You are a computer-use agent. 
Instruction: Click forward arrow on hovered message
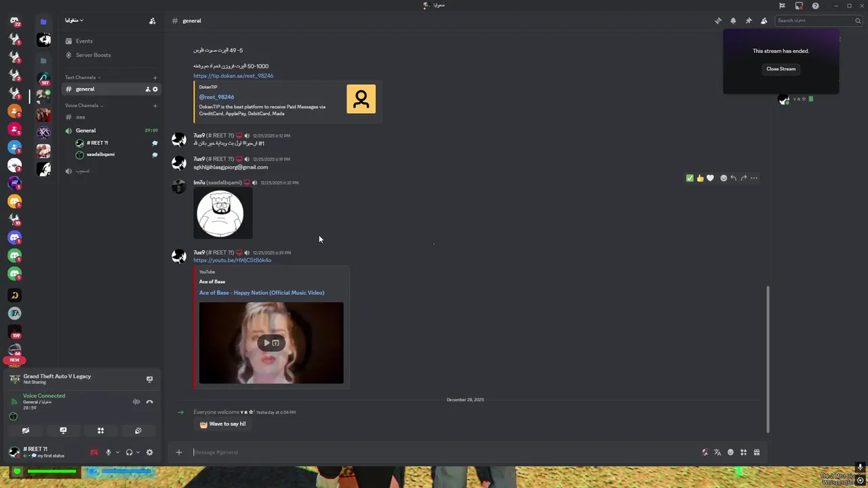pyautogui.click(x=743, y=178)
